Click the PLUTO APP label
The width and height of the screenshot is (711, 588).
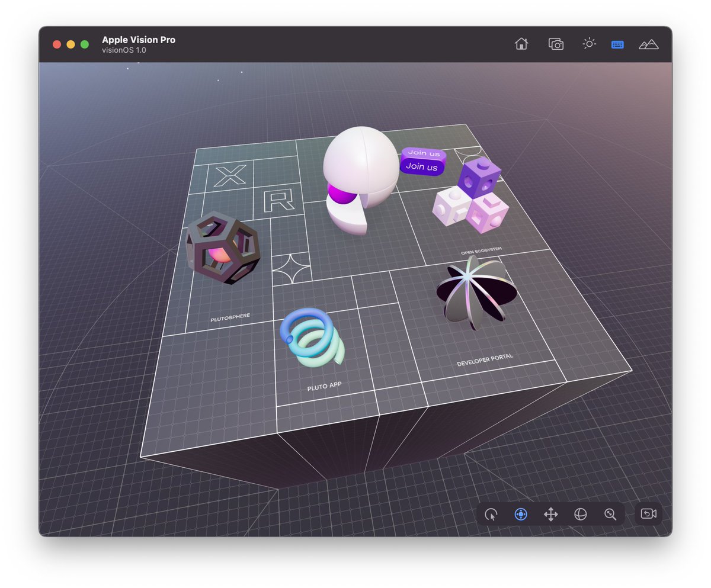[324, 387]
